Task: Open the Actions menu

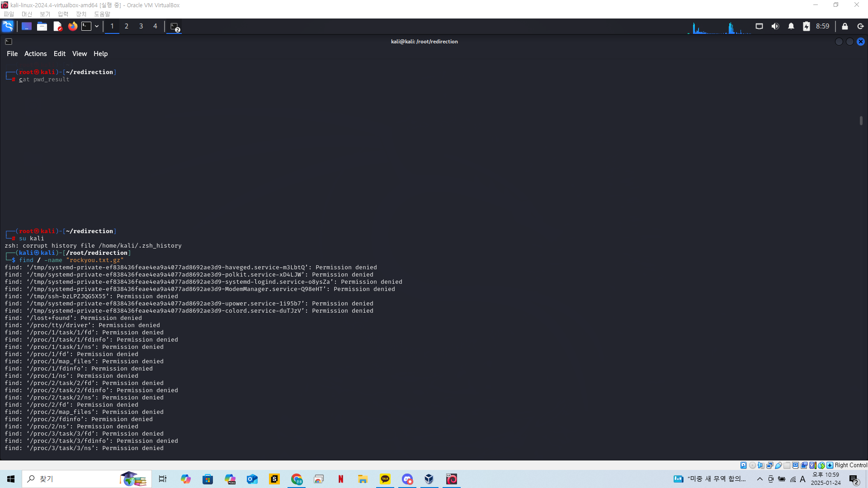Action: pos(35,54)
